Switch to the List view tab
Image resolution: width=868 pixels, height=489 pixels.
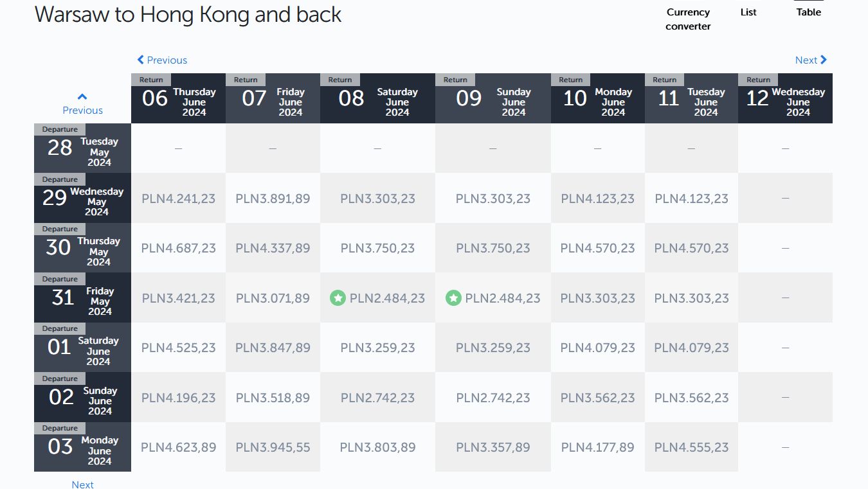pos(748,12)
